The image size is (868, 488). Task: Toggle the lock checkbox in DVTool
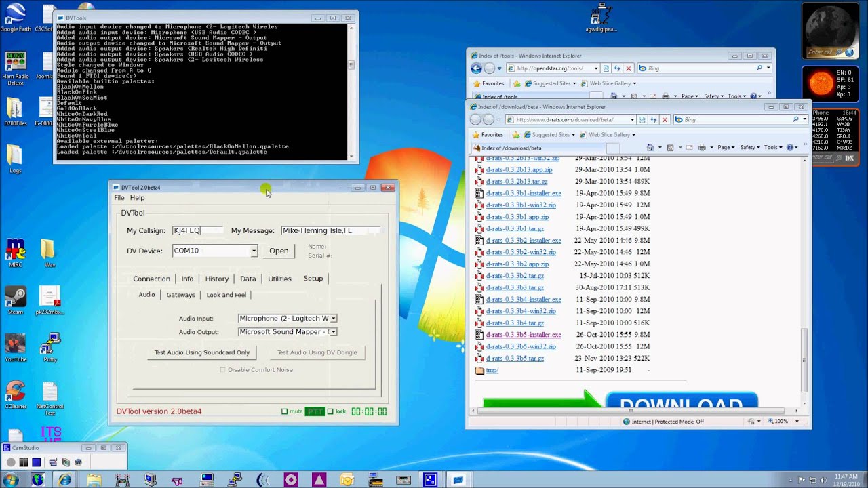click(x=330, y=411)
